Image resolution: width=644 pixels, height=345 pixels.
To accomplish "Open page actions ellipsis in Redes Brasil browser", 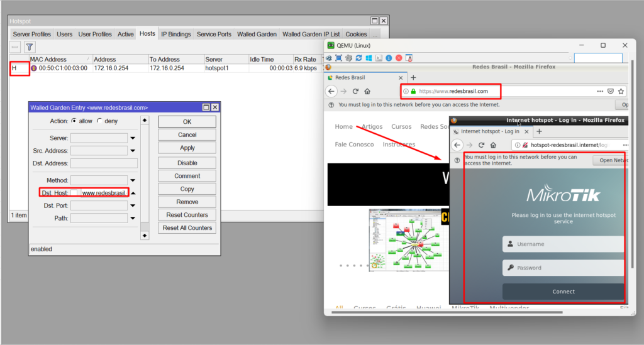I will (600, 91).
